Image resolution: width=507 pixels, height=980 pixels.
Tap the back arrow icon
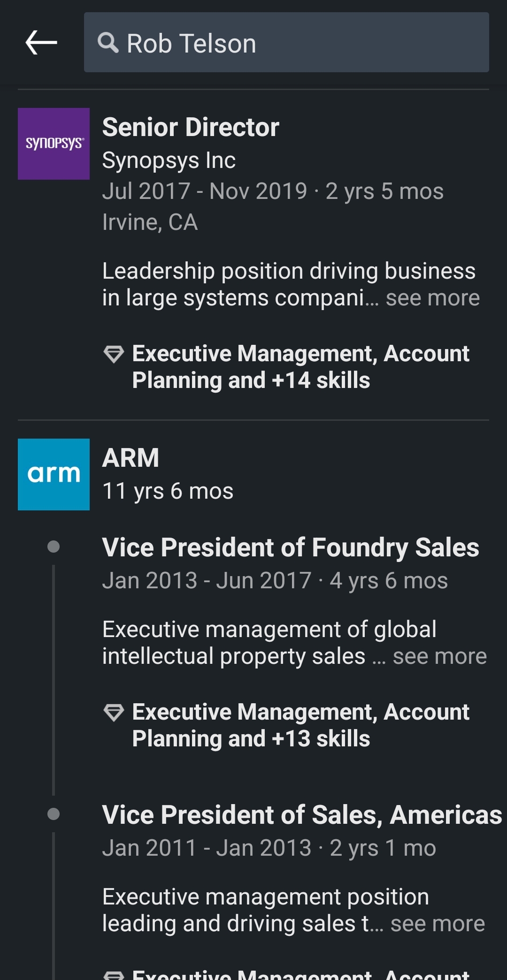pyautogui.click(x=41, y=43)
